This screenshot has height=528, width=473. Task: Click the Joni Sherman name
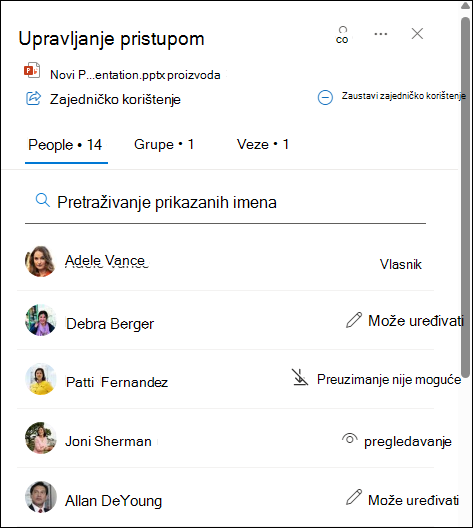(108, 441)
